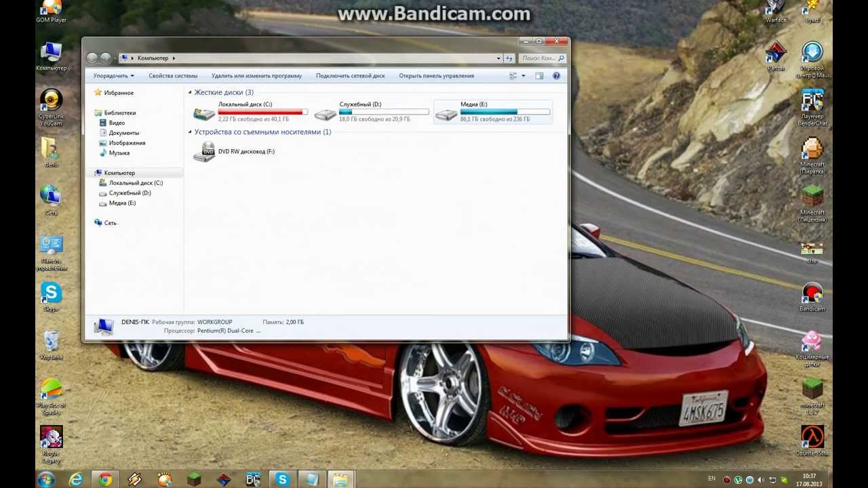The width and height of the screenshot is (868, 488).
Task: Click the Explorer folder taskbar button
Action: 340,480
